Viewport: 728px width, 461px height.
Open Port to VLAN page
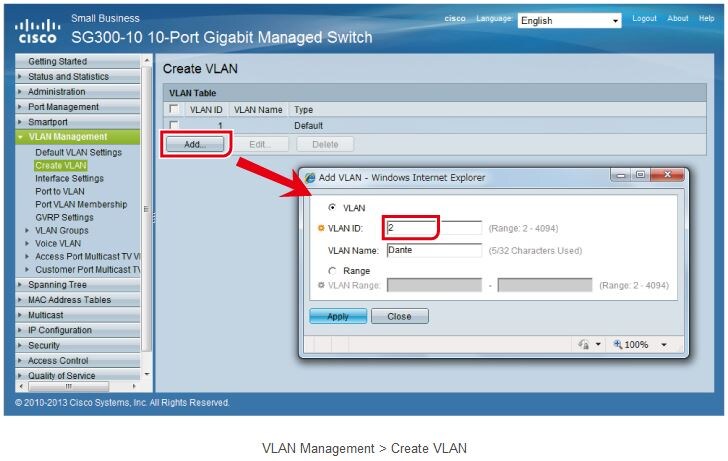pyautogui.click(x=60, y=191)
